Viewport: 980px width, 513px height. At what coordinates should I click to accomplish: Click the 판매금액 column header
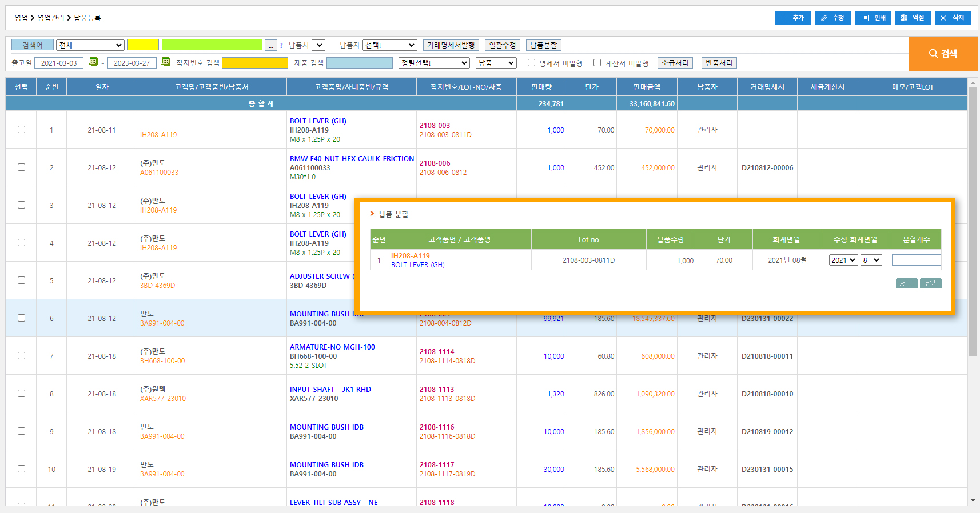click(x=647, y=87)
